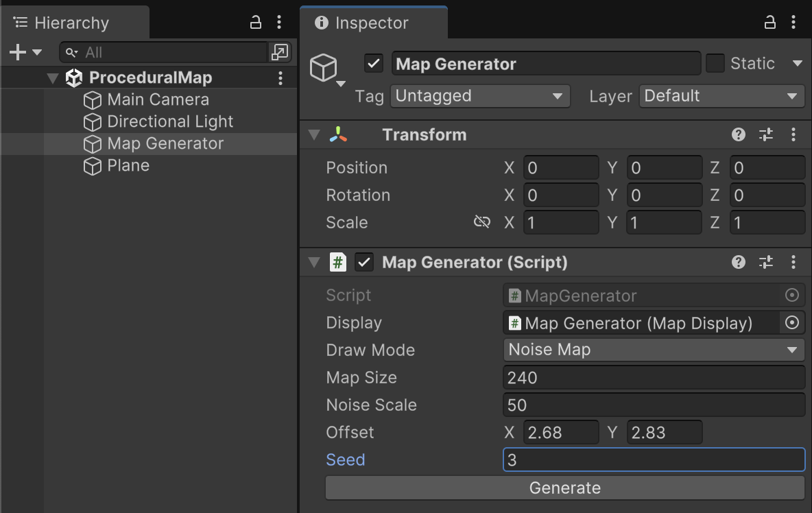Image resolution: width=812 pixels, height=513 pixels.
Task: Select the Inspector tab
Action: click(x=372, y=23)
